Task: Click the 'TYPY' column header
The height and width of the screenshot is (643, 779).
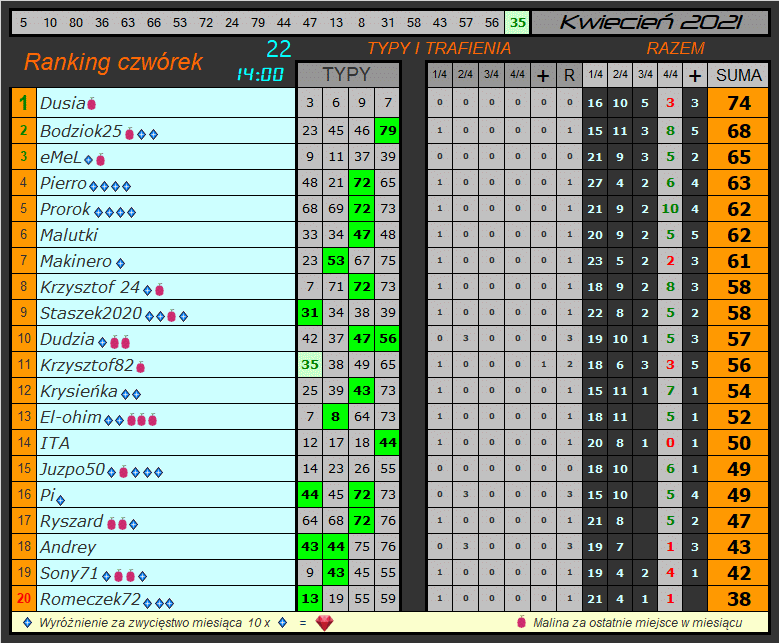Action: (x=348, y=75)
